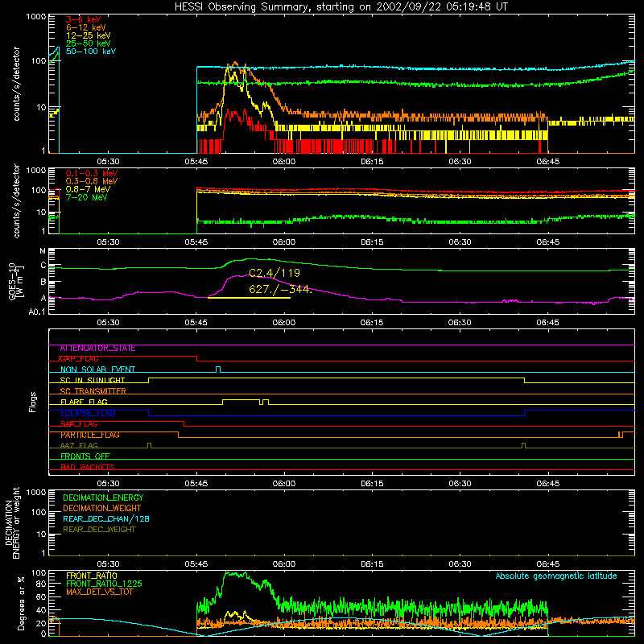Click the "REAR_DEC_WEIGHT" legend label
The width and height of the screenshot is (644, 644).
click(x=99, y=530)
